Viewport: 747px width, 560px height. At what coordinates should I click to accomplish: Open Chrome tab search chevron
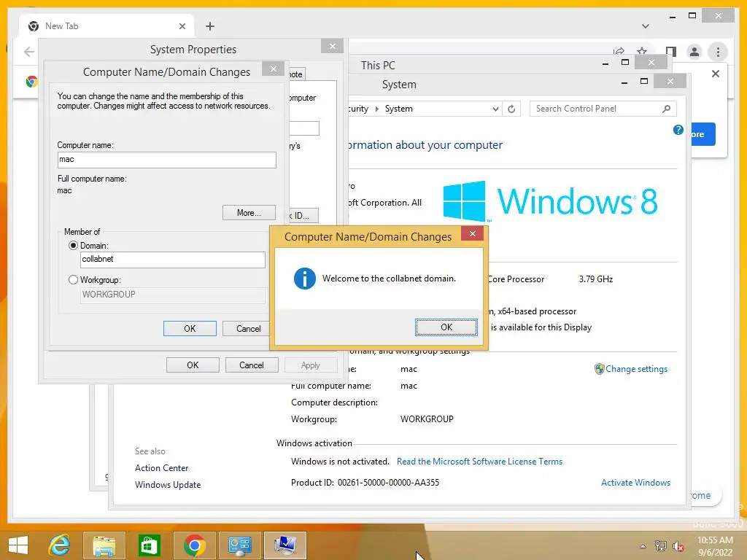point(645,26)
